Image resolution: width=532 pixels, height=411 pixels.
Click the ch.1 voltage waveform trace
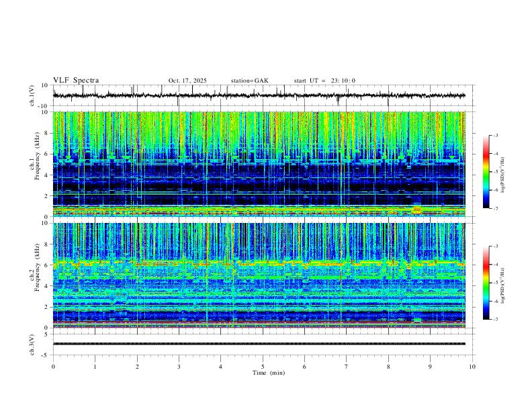259,95
